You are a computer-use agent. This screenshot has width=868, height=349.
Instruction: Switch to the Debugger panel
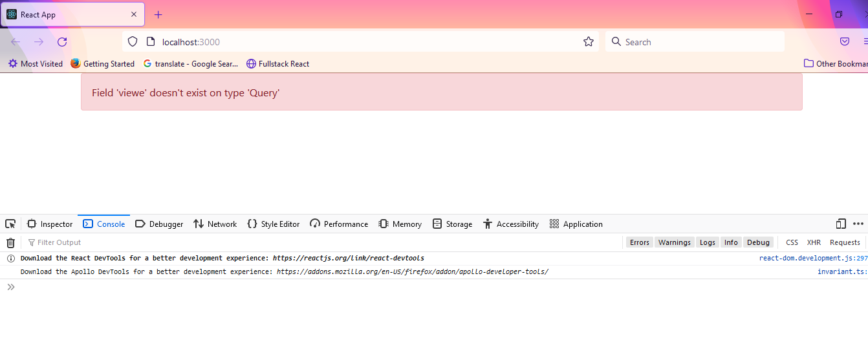tap(159, 224)
